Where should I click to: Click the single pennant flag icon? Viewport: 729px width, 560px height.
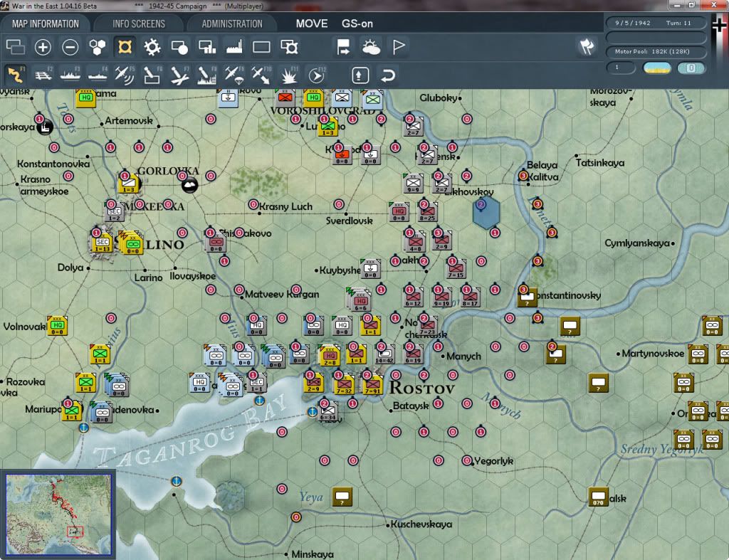coord(399,47)
